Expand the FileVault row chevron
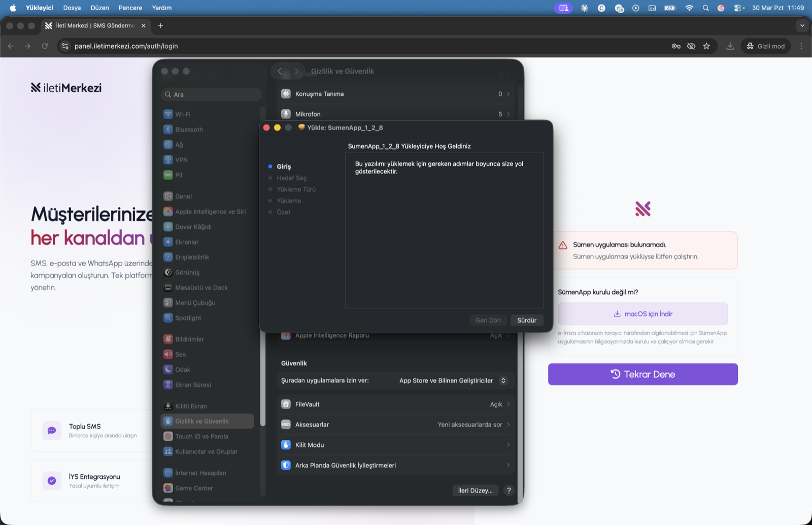The image size is (812, 525). pos(508,404)
